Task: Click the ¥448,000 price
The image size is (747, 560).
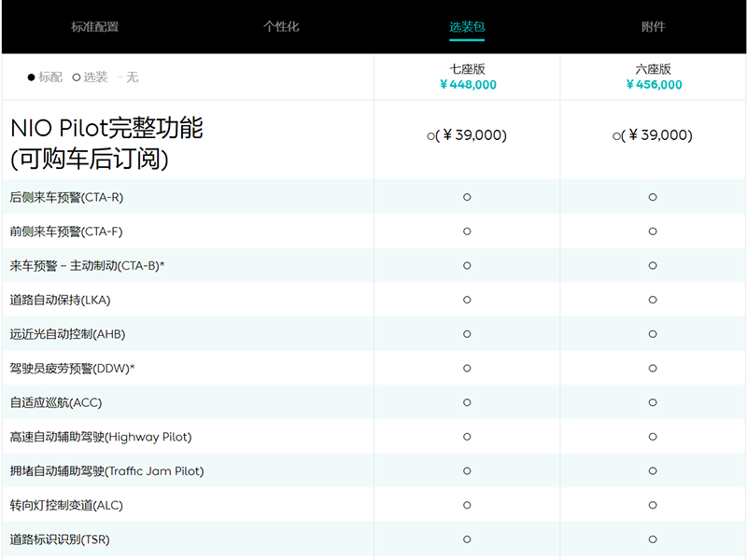Action: tap(468, 85)
